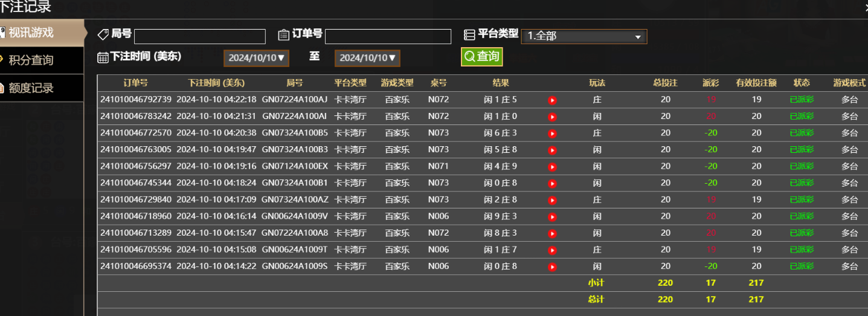Click the calendar icon beside 下注时间
This screenshot has height=316, width=868.
(x=103, y=57)
